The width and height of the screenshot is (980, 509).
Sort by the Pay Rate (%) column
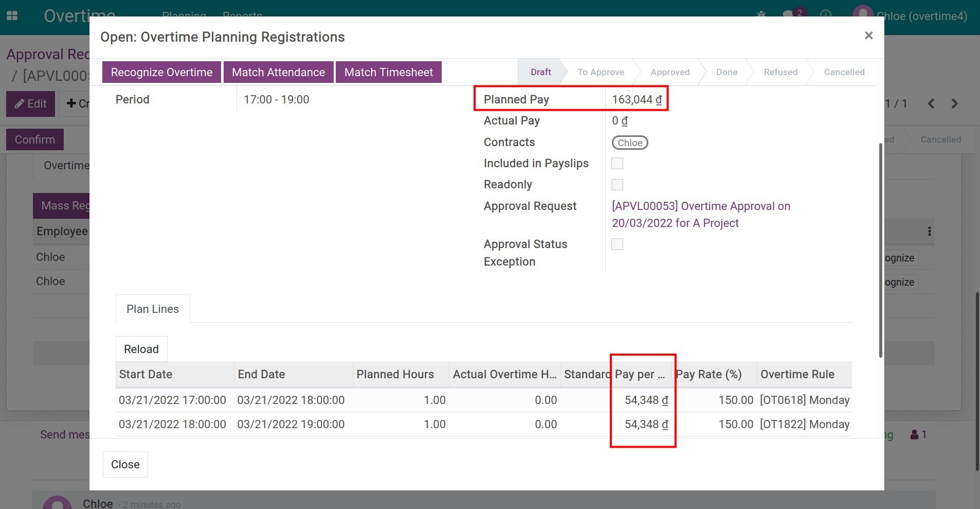(x=709, y=375)
